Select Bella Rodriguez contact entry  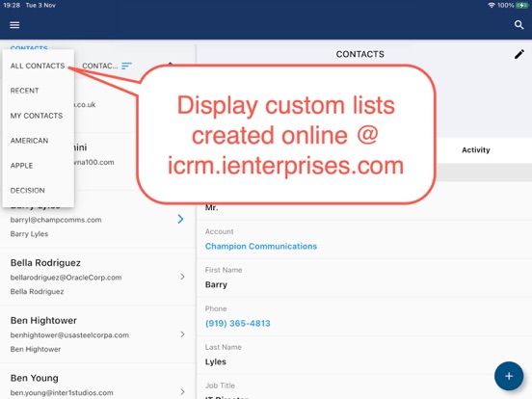pyautogui.click(x=97, y=277)
